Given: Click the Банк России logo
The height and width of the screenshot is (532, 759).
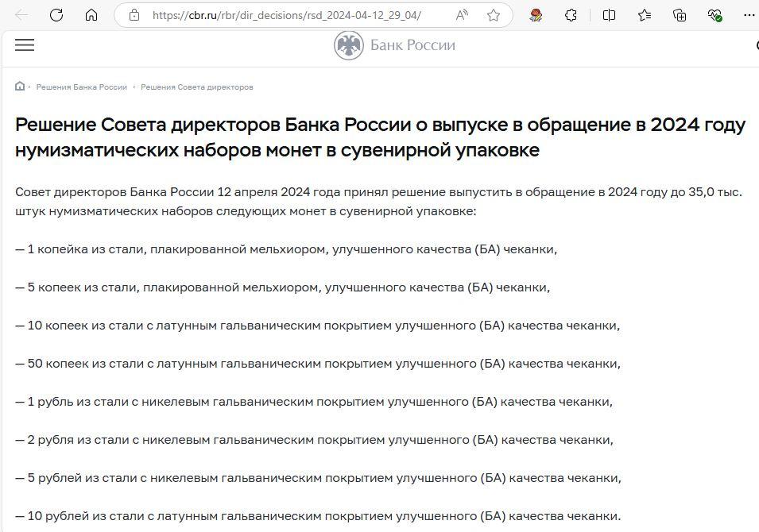Looking at the screenshot, I should [x=395, y=45].
